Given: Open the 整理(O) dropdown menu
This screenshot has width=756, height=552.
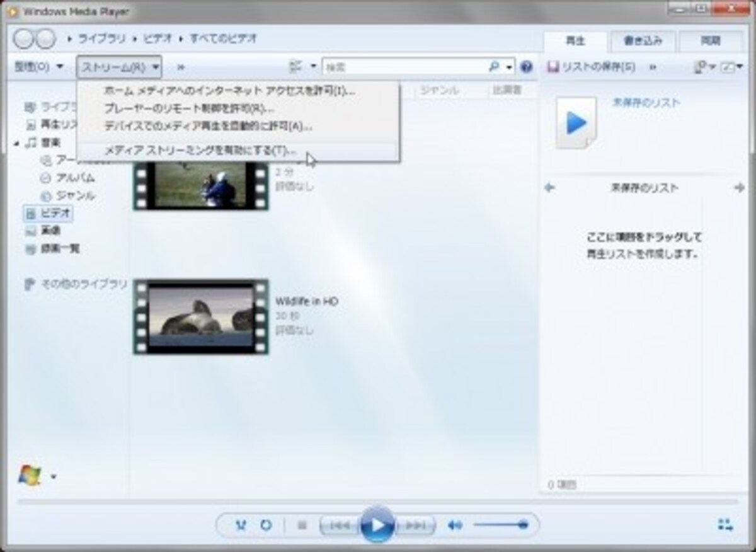Looking at the screenshot, I should coord(38,66).
